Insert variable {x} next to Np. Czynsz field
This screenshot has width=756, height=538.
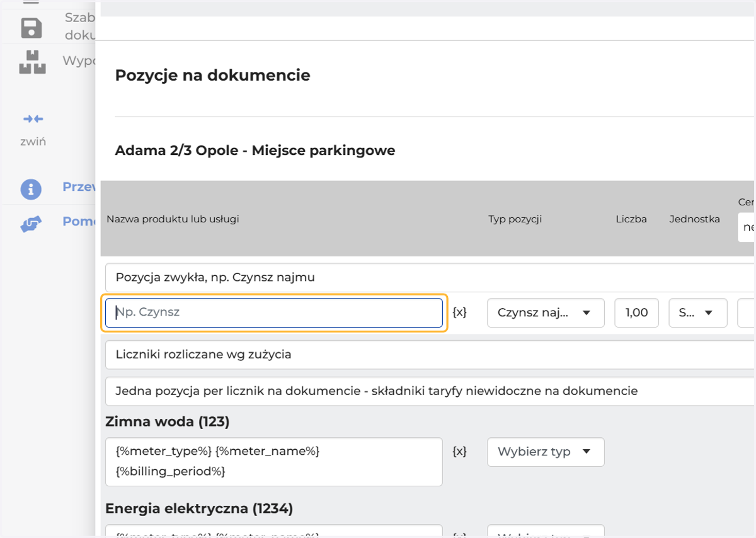click(x=460, y=312)
